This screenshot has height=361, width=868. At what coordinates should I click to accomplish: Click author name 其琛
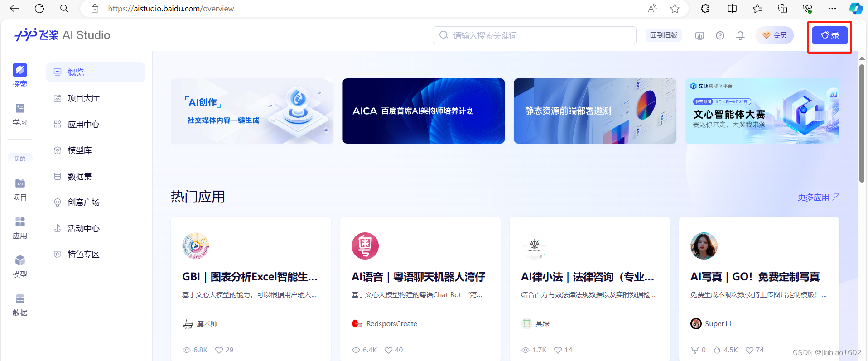coord(542,324)
